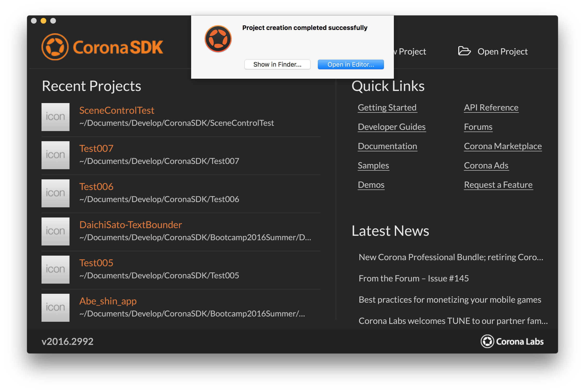Click the Abe_shin_app truncated path text
Viewport: 585px width, 392px height.
tap(192, 314)
